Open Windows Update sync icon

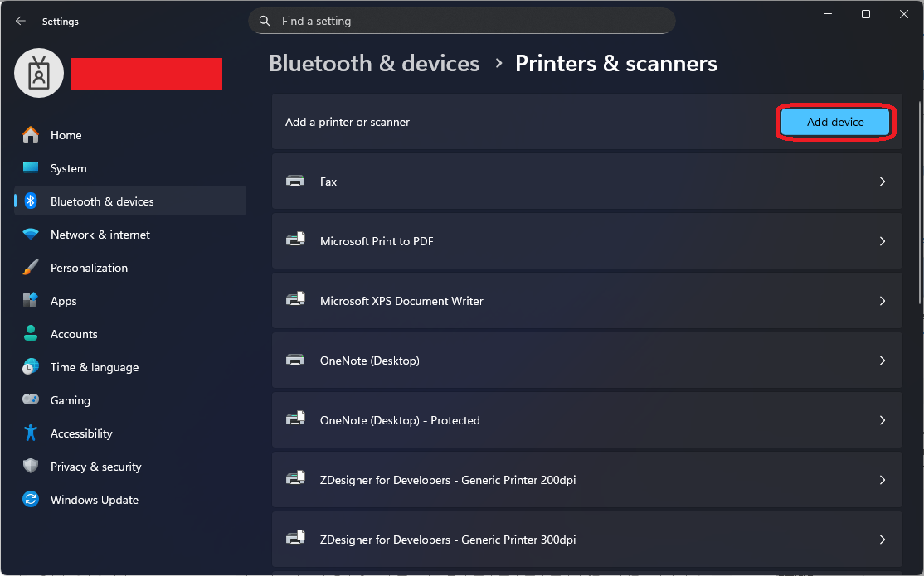pyautogui.click(x=31, y=500)
